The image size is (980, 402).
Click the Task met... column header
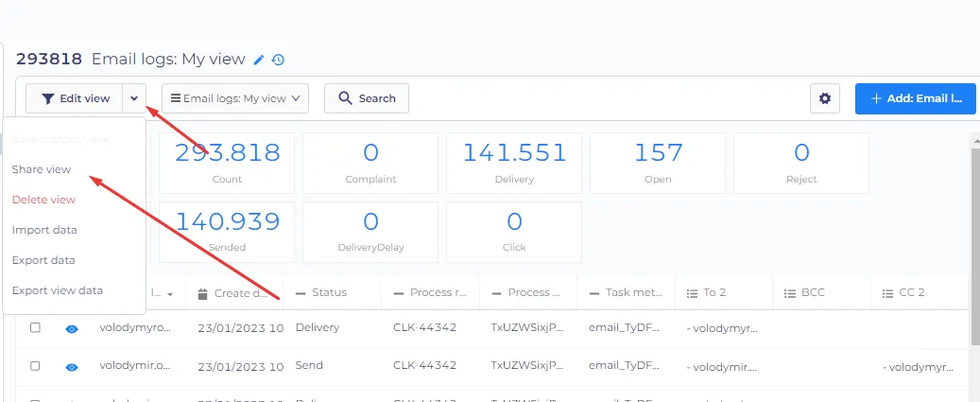click(627, 292)
